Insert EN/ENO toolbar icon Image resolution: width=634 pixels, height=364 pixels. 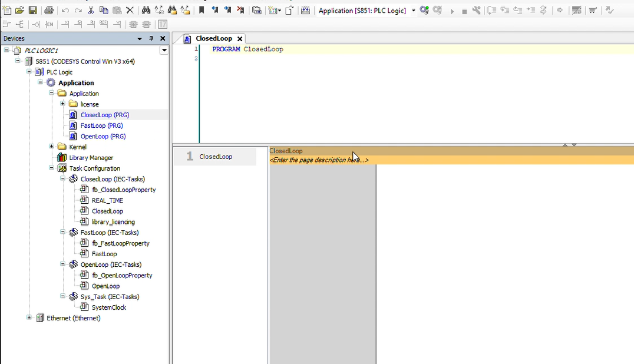click(49, 25)
